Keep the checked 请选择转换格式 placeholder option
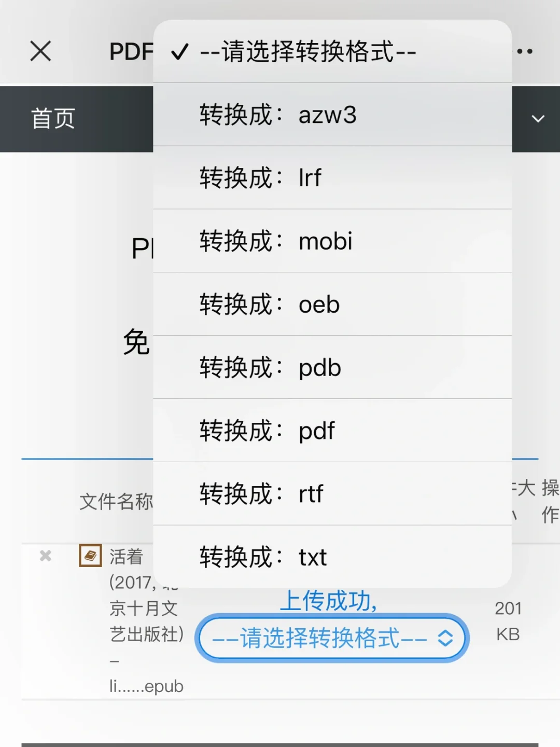Image resolution: width=560 pixels, height=747 pixels. coord(332,51)
